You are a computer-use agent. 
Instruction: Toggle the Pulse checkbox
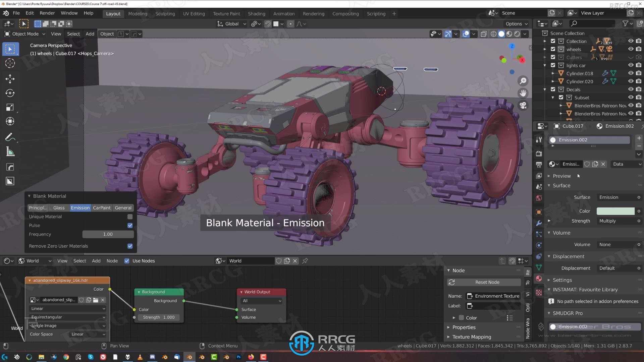point(130,226)
